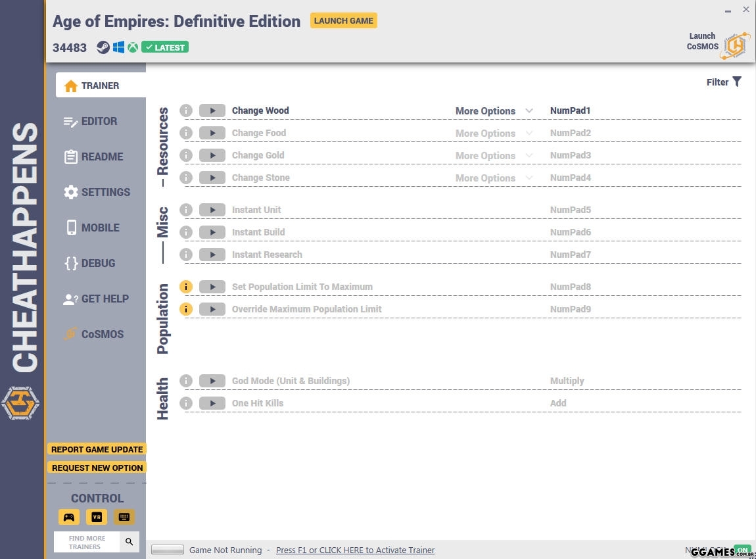Image resolution: width=756 pixels, height=559 pixels.
Task: Select the gamepad control icon
Action: point(69,517)
